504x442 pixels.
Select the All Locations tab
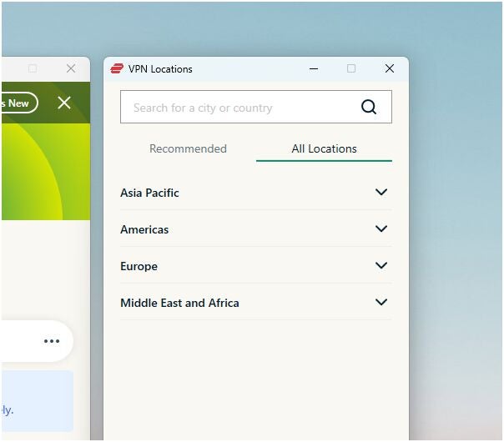(x=324, y=148)
